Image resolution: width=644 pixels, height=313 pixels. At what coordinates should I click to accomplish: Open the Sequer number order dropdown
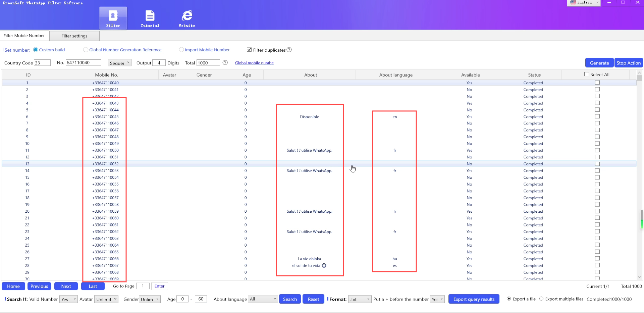tap(119, 63)
